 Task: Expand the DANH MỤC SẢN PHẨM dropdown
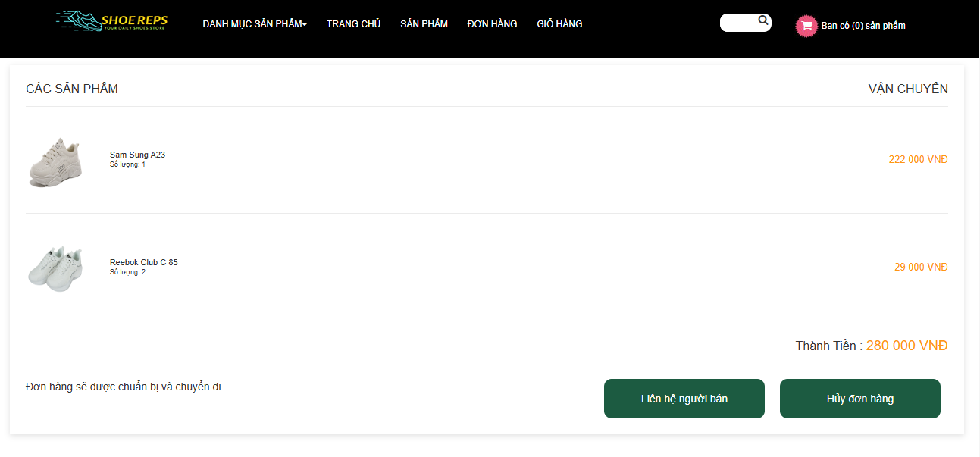255,24
